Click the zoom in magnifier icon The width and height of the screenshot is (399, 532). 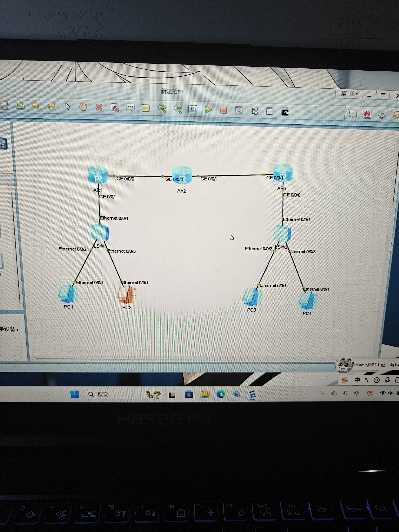tap(162, 108)
